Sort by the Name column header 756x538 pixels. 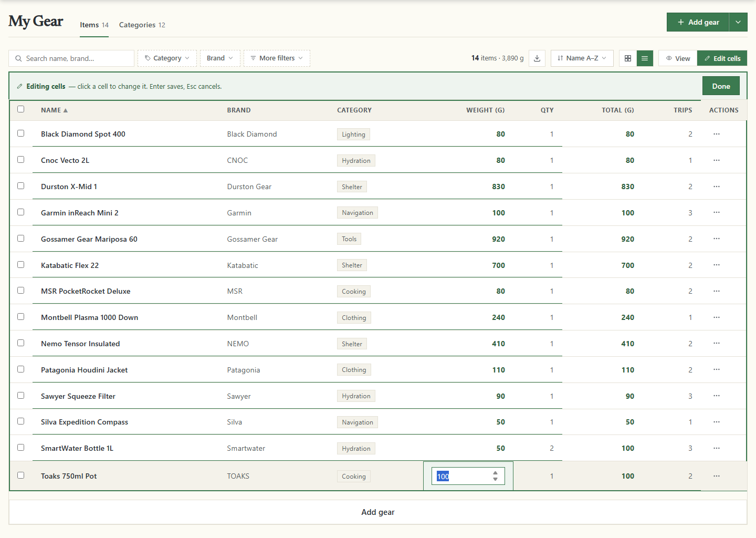click(54, 110)
